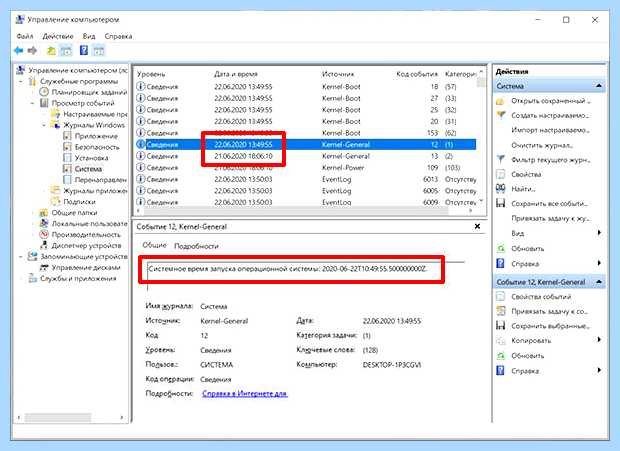
Task: Click the Производительность icon in tree
Action: click(x=44, y=234)
